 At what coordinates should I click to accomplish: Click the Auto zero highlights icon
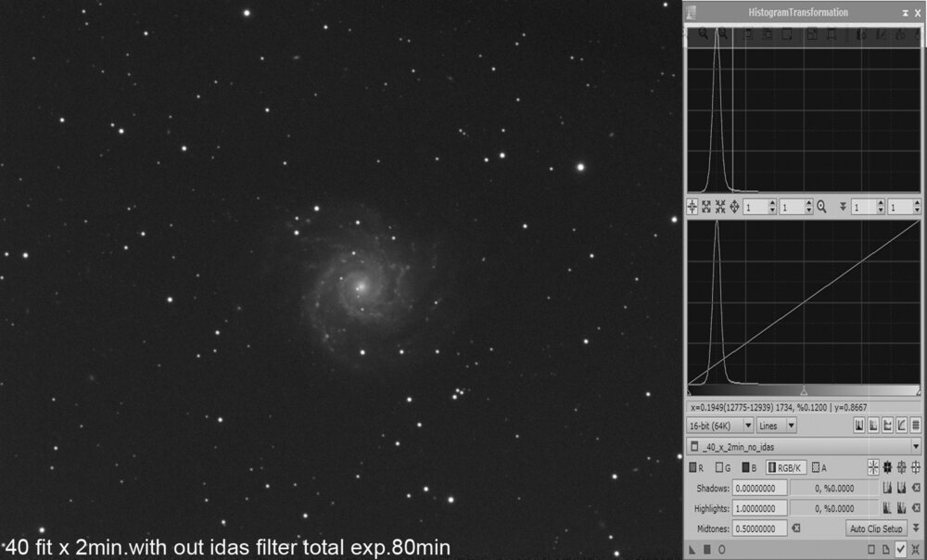pyautogui.click(x=887, y=508)
